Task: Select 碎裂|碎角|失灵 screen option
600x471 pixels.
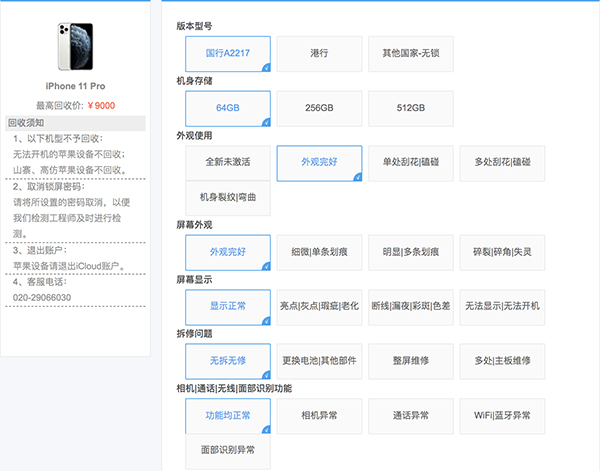Action: [x=502, y=253]
